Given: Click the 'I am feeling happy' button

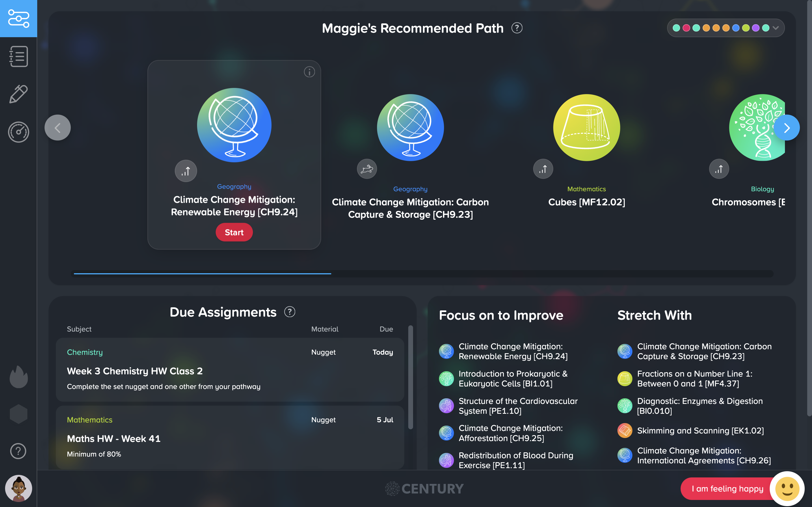Looking at the screenshot, I should (x=727, y=489).
